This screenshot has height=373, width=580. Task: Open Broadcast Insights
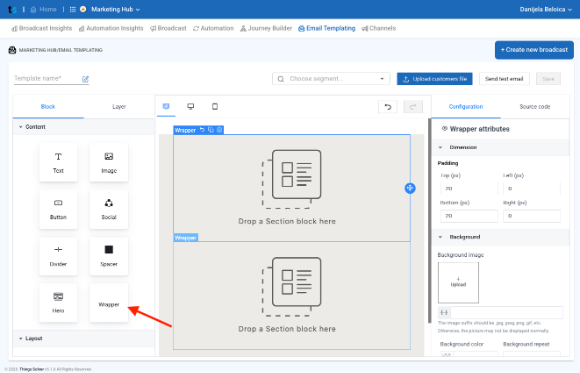[42, 28]
